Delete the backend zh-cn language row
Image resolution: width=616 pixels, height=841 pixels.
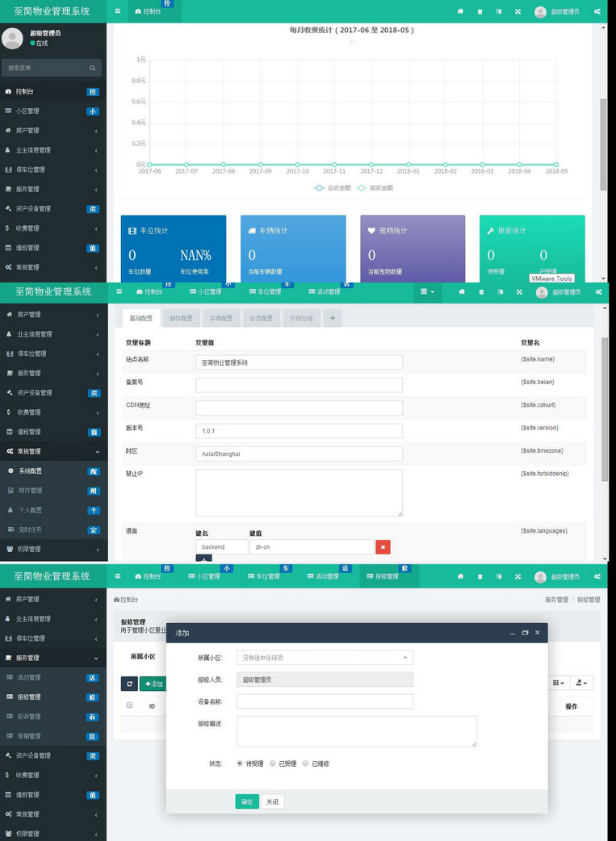[x=383, y=547]
